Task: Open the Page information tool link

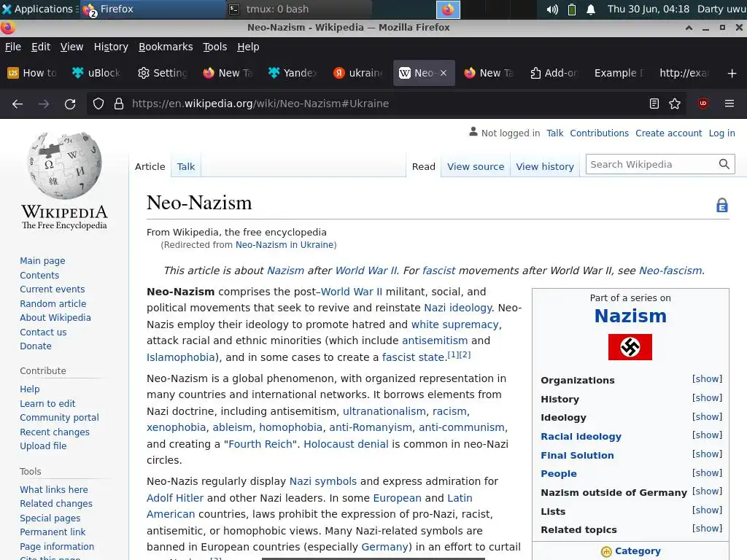Action: click(x=57, y=547)
